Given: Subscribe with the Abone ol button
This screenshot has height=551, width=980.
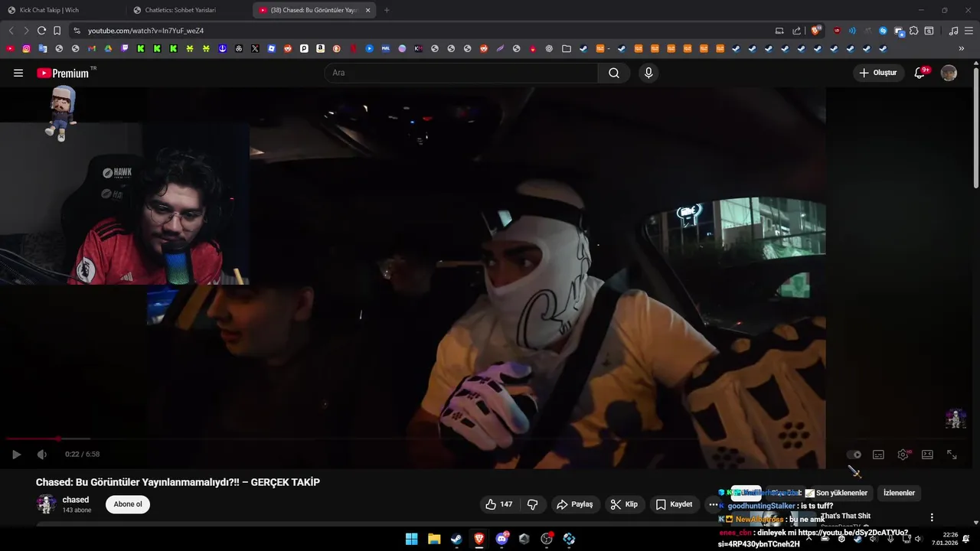Looking at the screenshot, I should click(128, 504).
